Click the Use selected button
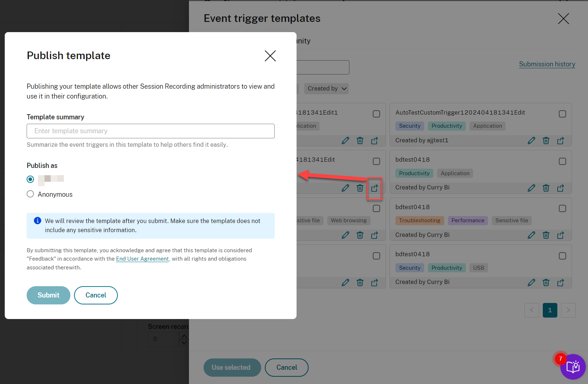Image resolution: width=588 pixels, height=384 pixels. click(x=232, y=368)
